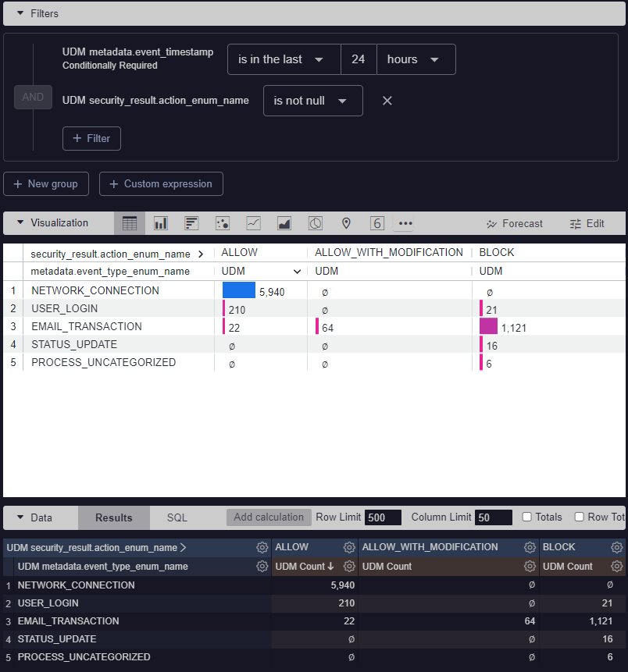Screen dimensions: 628x672
Task: Enable the Totals checkbox
Action: 525,517
